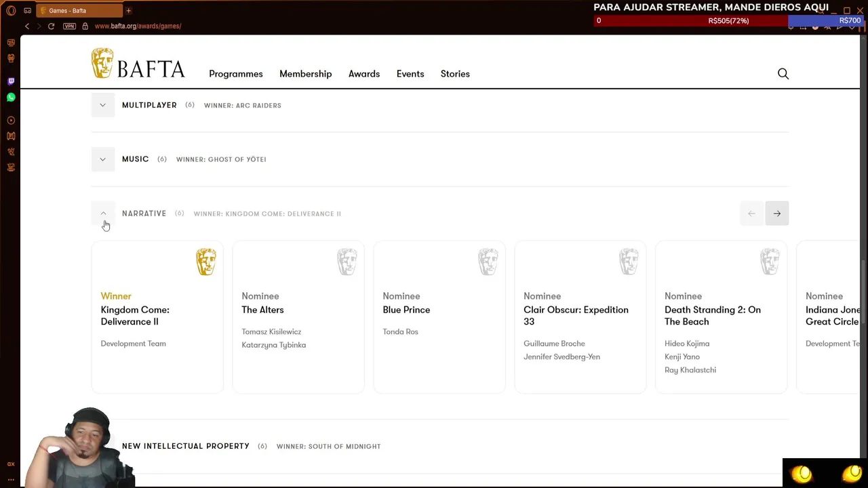Click the gold 'Winner' label

[116, 296]
